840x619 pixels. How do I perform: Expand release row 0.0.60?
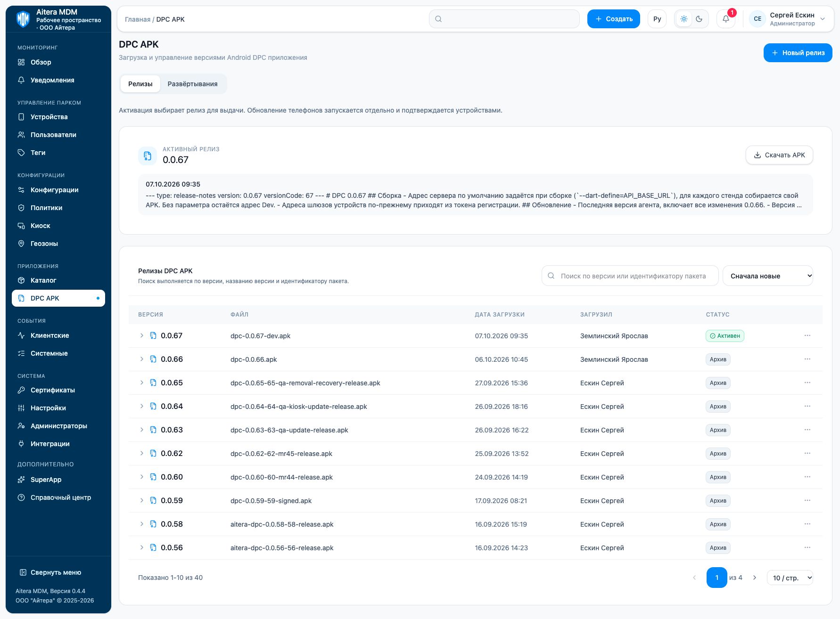click(141, 477)
